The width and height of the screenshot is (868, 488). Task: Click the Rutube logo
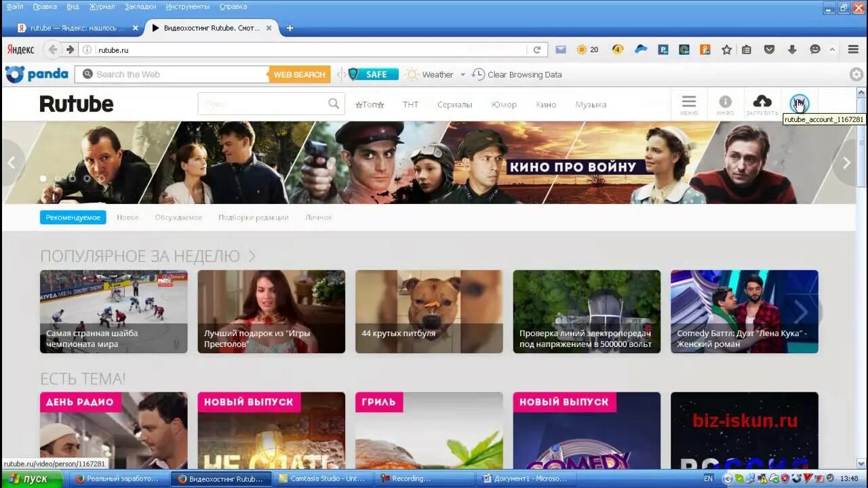[x=77, y=104]
